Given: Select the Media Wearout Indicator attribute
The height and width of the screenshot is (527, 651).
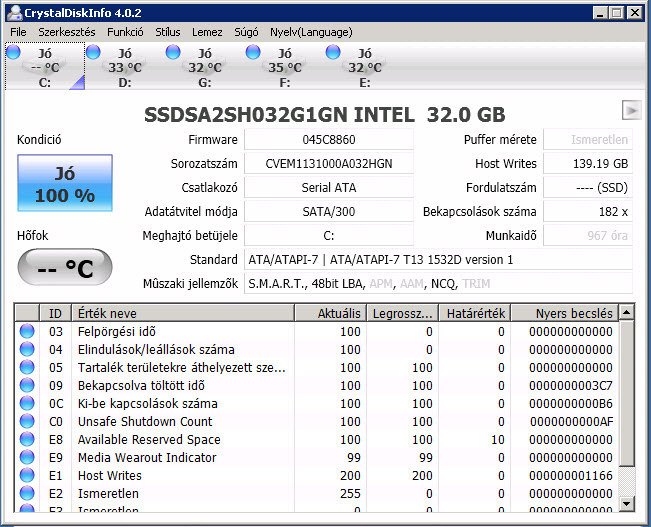Looking at the screenshot, I should point(147,457).
